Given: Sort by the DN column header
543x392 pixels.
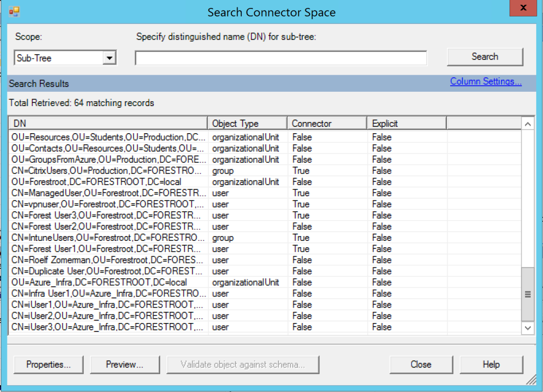Looking at the screenshot, I should [108, 123].
